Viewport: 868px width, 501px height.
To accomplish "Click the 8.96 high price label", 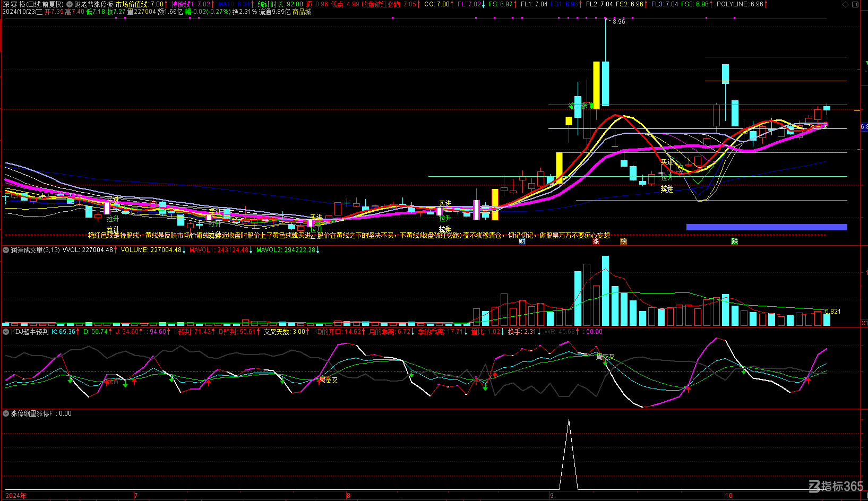I will tap(619, 22).
